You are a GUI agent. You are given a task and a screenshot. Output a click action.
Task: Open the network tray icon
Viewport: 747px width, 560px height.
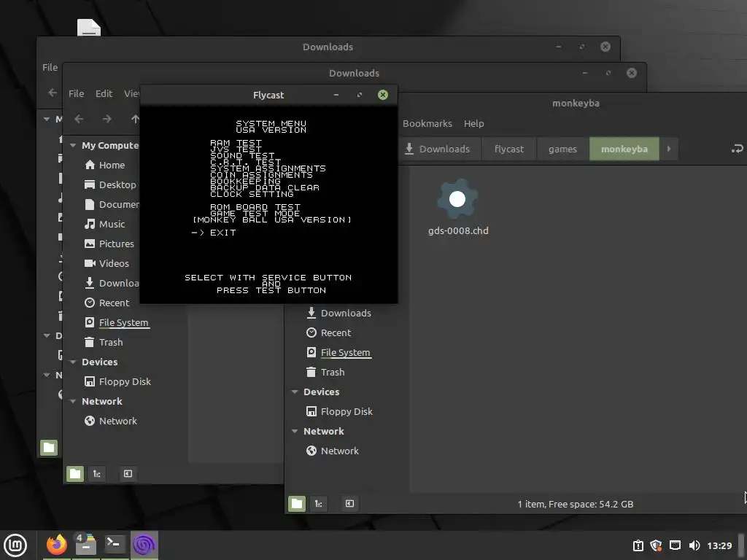point(675,545)
